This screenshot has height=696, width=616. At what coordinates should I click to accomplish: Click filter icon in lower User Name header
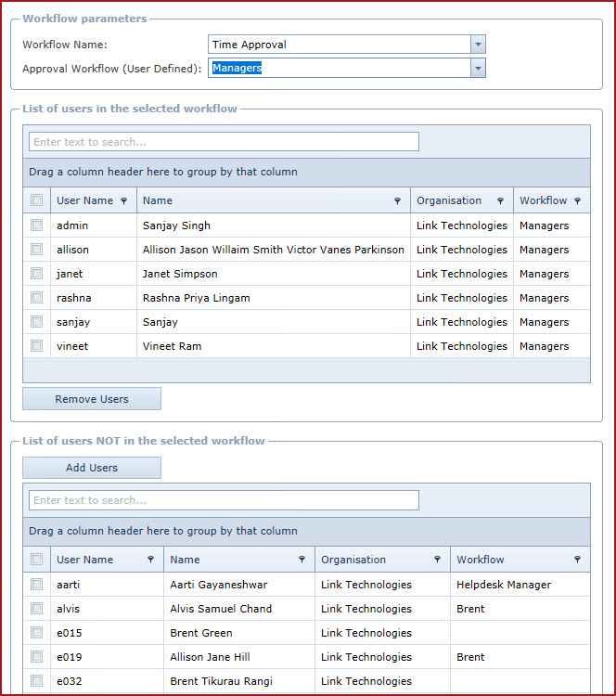(151, 560)
